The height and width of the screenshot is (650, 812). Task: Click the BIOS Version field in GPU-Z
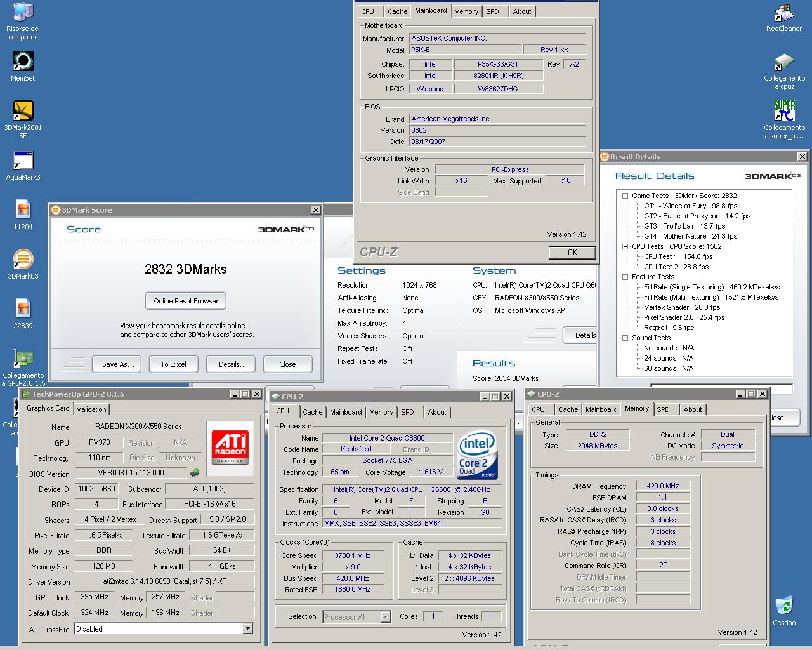[x=131, y=473]
